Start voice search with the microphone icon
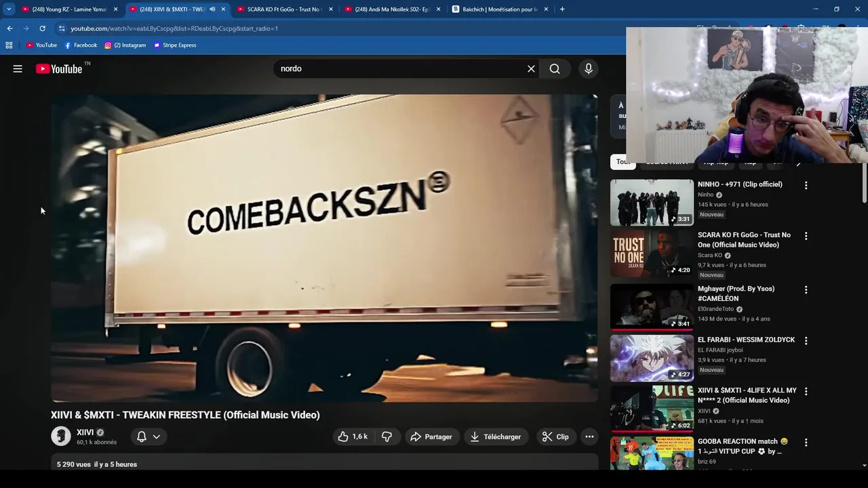This screenshot has width=868, height=488. (x=589, y=68)
